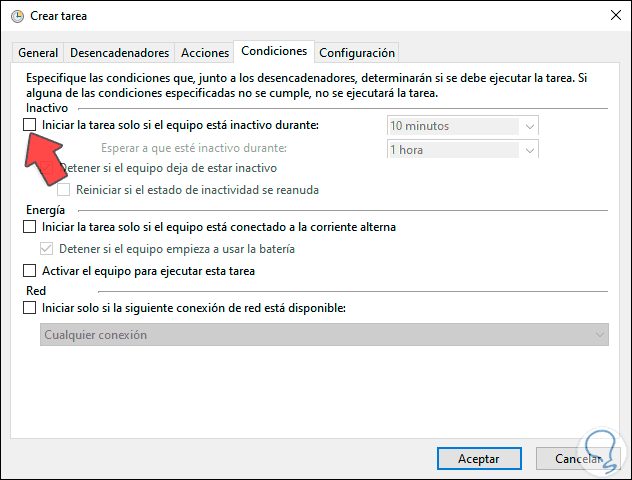Click the clock icon in title bar
632x480 pixels.
click(x=16, y=16)
